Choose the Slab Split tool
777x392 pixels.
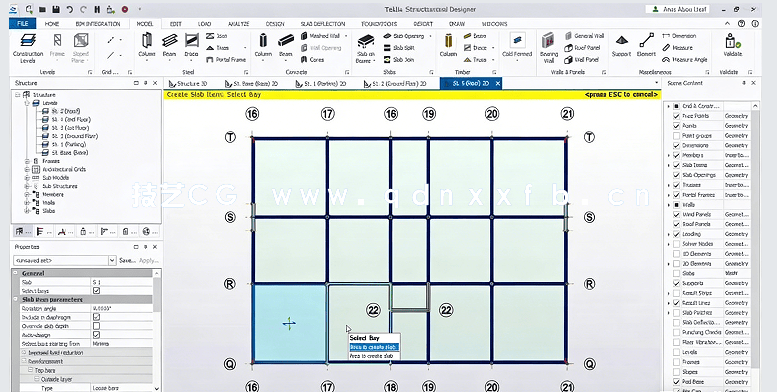pyautogui.click(x=399, y=48)
